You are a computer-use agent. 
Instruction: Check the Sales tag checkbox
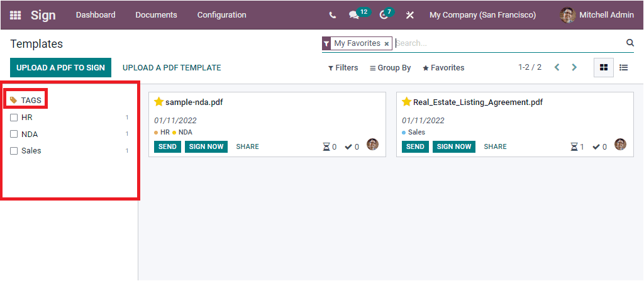14,151
